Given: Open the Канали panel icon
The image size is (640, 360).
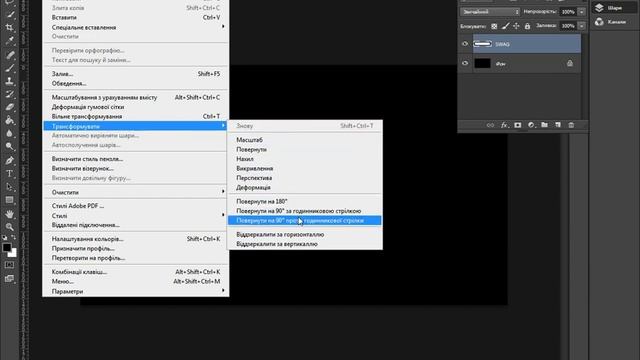Looking at the screenshot, I should pyautogui.click(x=599, y=22).
